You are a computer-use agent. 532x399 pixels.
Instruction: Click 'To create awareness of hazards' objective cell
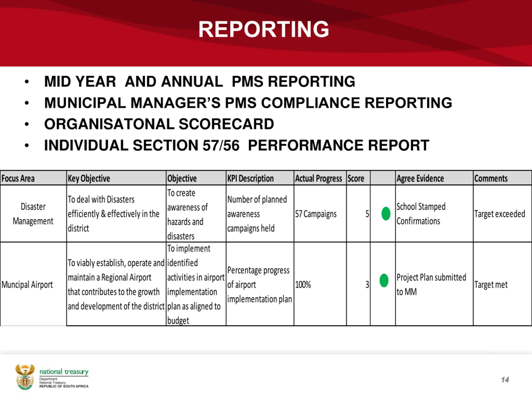point(196,214)
